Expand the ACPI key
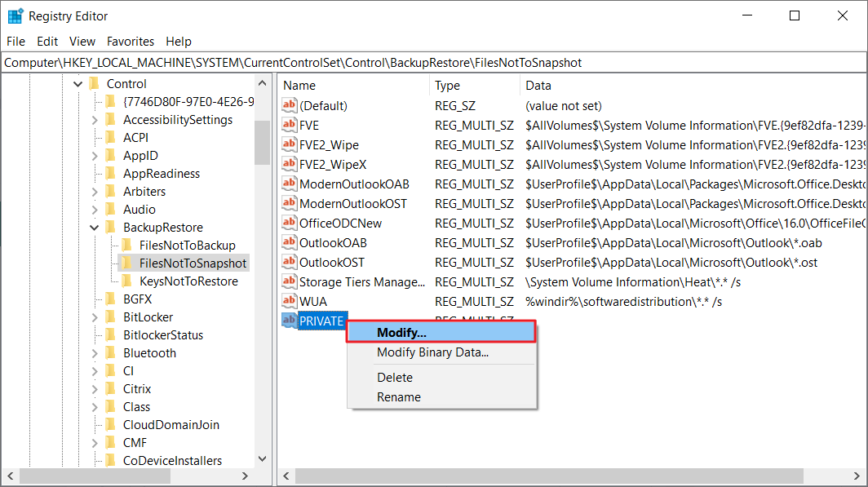 coord(94,137)
